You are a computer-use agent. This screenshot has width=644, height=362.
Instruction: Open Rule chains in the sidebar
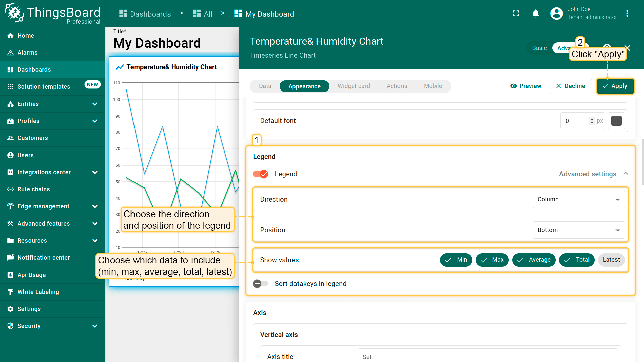point(34,189)
